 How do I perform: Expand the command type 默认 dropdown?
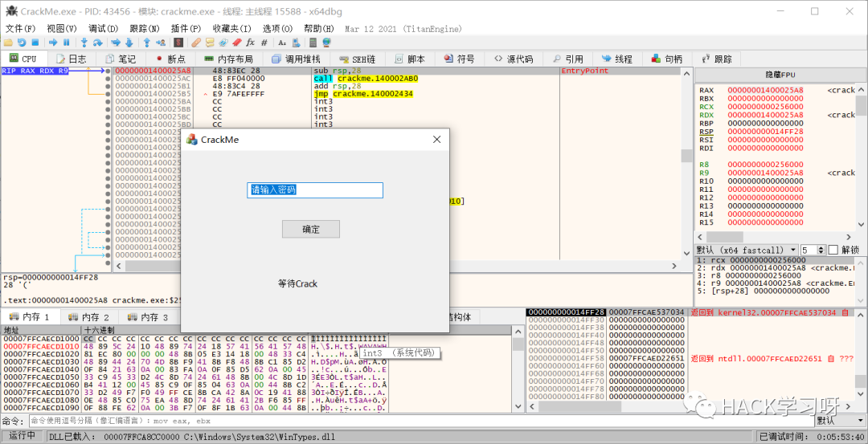(x=839, y=421)
